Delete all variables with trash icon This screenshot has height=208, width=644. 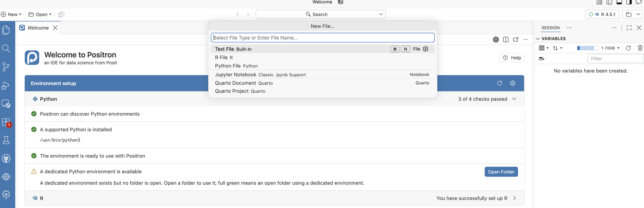640,48
